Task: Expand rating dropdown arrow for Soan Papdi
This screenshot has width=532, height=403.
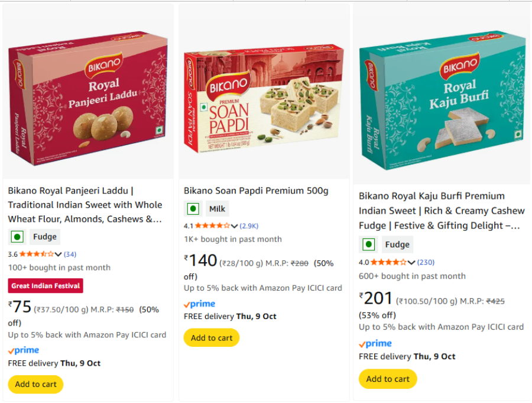Action: (x=235, y=226)
